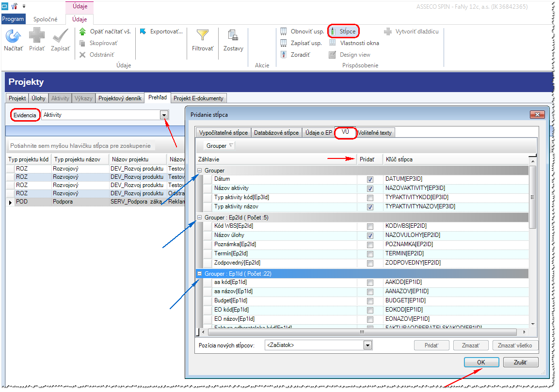Click the Zmazať všetko button

[515, 345]
